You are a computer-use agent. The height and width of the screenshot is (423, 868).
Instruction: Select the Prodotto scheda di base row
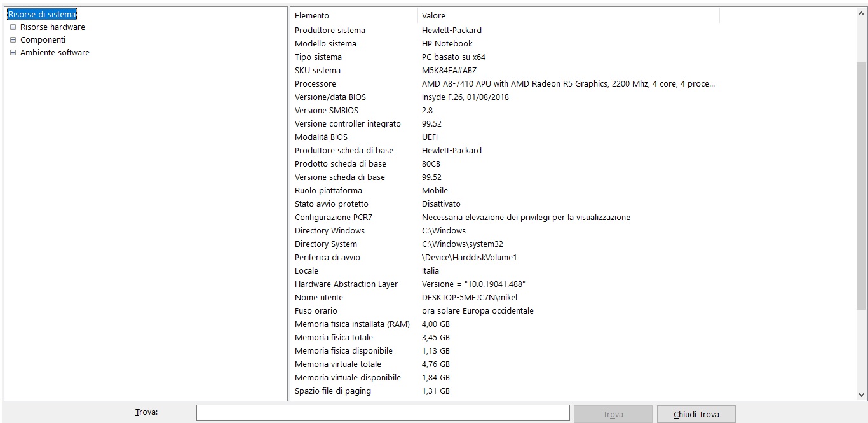tap(505, 163)
